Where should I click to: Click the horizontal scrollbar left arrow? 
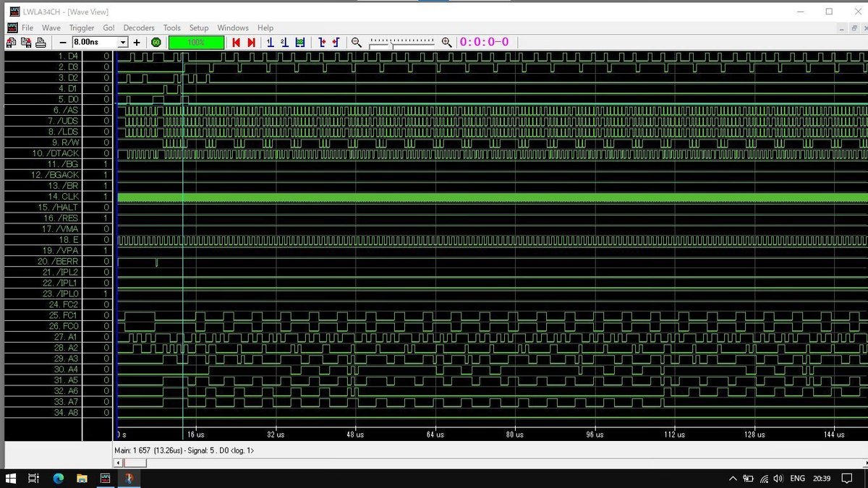[x=118, y=463]
